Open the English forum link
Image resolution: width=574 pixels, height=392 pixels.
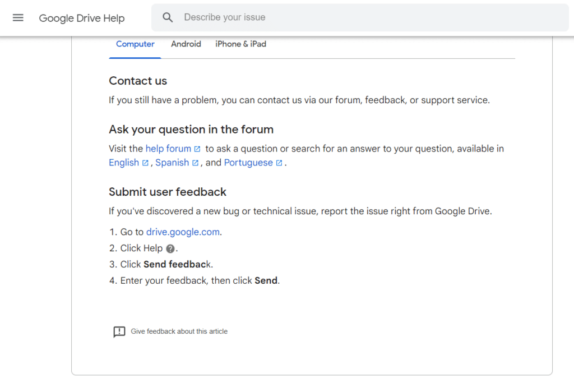(124, 163)
